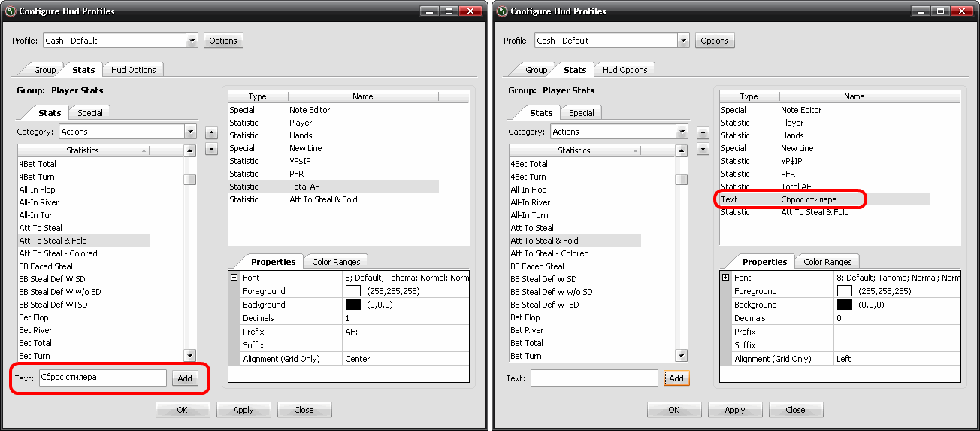Click the 'AF:' Prefix value cell
Viewport: 980px width, 431px height.
406,332
